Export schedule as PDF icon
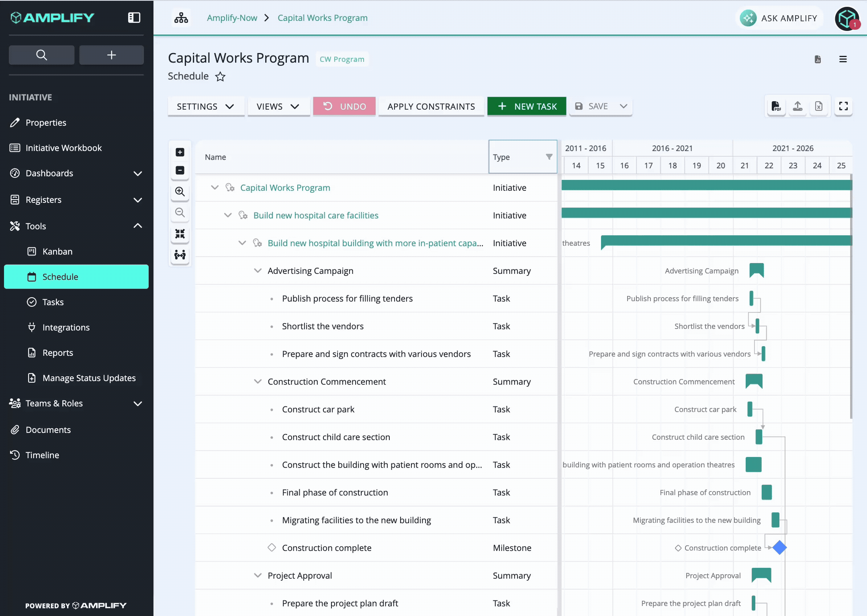867x616 pixels. [x=776, y=106]
